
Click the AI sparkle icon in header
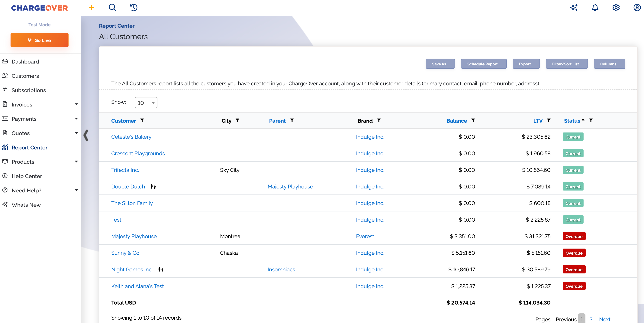click(574, 8)
